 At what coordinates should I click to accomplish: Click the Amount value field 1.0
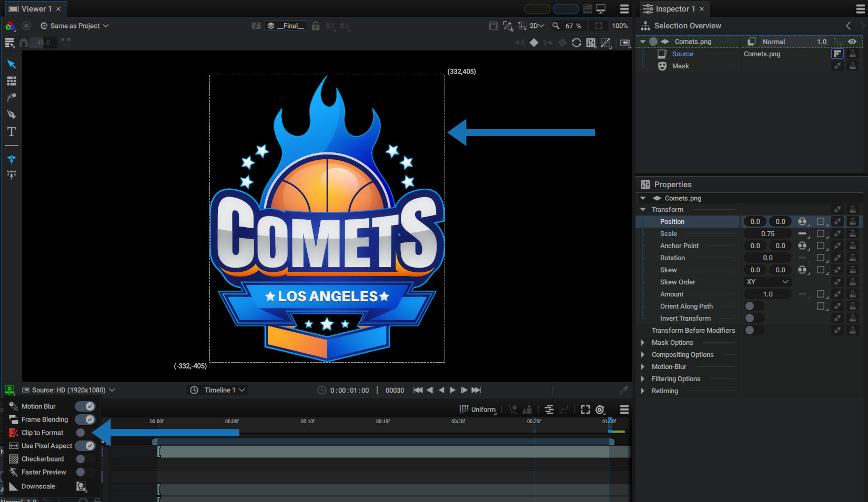click(x=768, y=294)
